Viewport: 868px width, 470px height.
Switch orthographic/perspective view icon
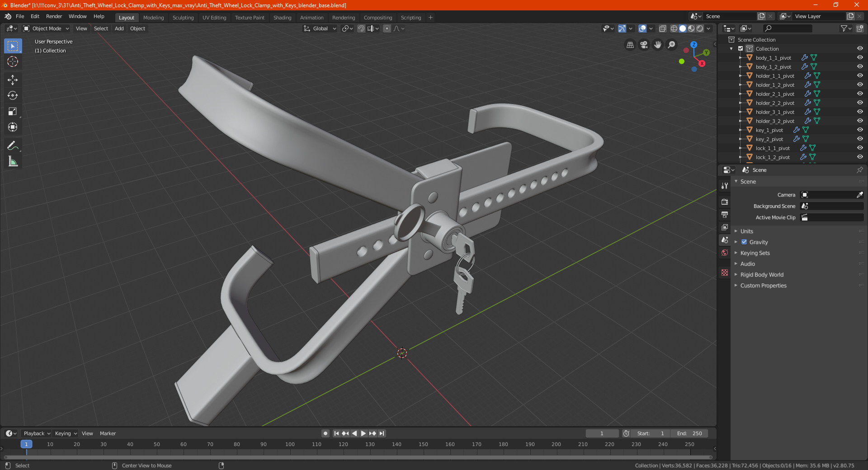click(x=630, y=45)
